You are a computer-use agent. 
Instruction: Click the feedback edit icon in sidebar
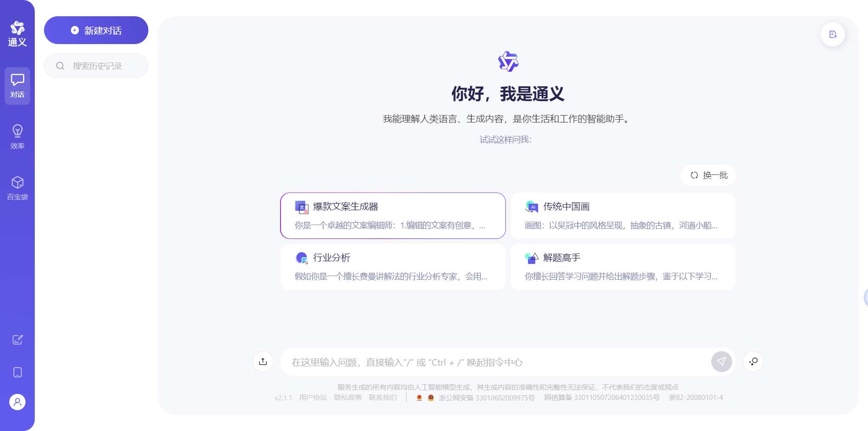pos(18,340)
